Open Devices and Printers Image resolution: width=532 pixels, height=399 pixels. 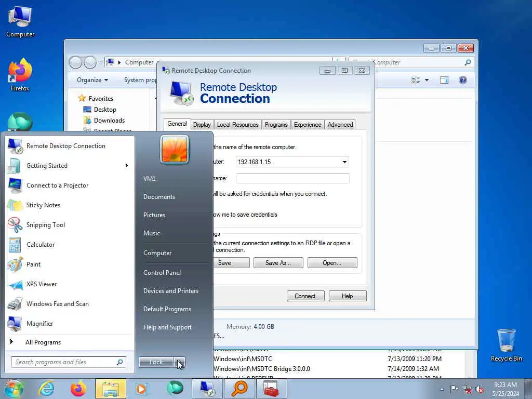pyautogui.click(x=170, y=291)
